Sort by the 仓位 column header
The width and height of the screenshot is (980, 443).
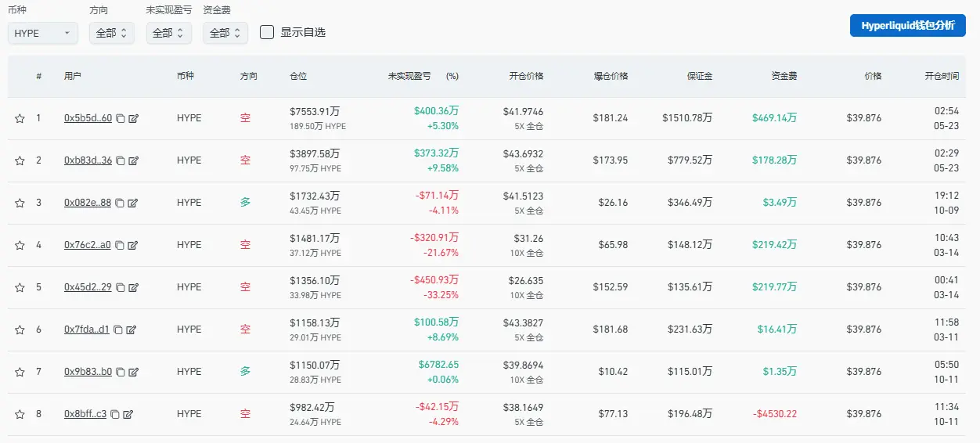[298, 76]
